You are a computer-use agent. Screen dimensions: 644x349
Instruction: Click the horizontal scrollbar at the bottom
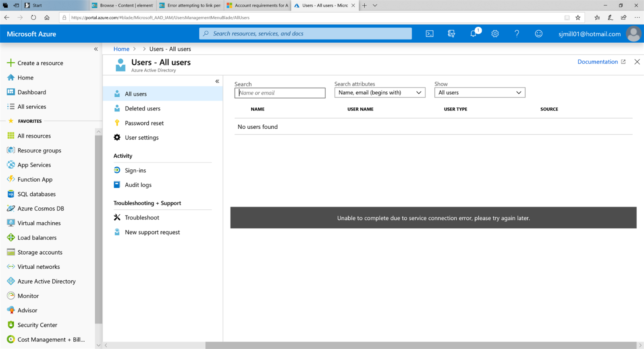point(421,345)
